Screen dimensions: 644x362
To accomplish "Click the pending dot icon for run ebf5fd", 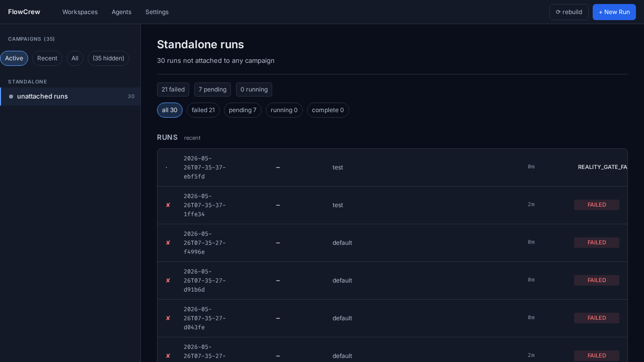I will click(167, 167).
